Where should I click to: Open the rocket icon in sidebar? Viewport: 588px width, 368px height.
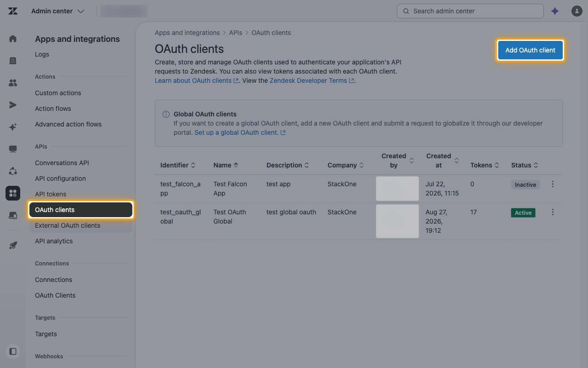click(13, 246)
